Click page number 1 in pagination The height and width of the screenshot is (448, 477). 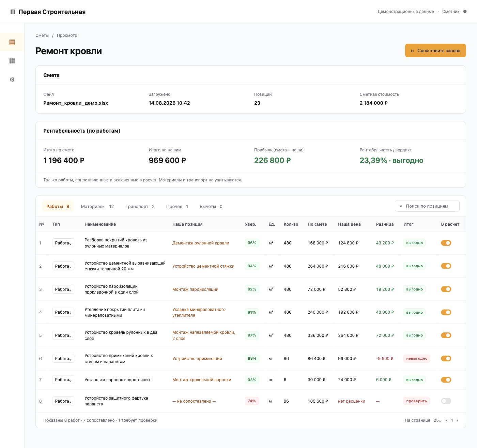(452, 420)
